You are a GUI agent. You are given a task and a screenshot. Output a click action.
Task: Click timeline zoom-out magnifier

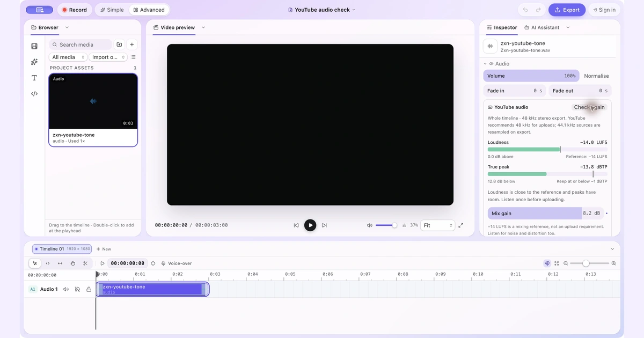(566, 263)
